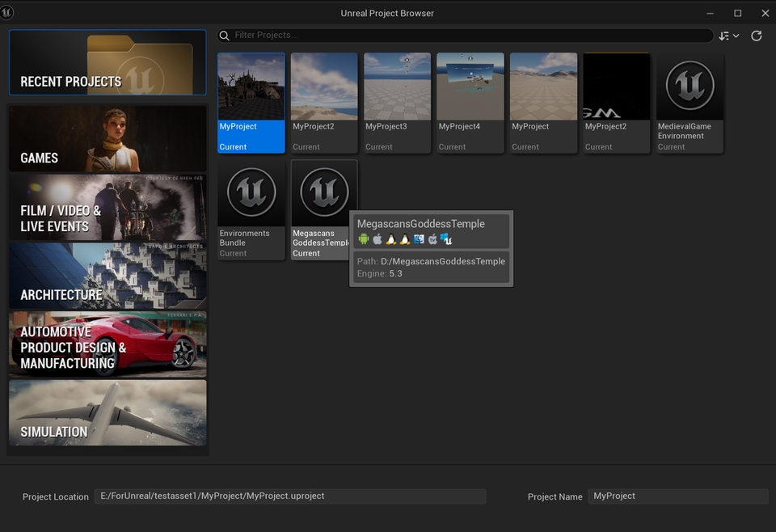The height and width of the screenshot is (532, 776).
Task: Click the magnifier icon in the filter bar
Action: [x=224, y=36]
